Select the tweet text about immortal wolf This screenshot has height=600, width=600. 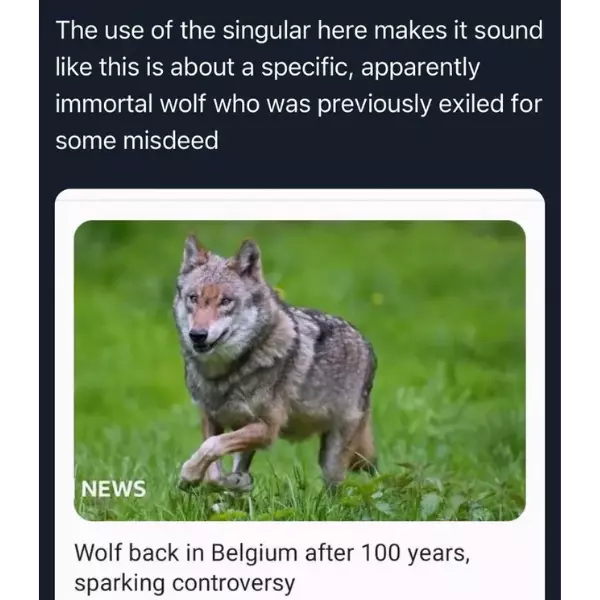[299, 85]
